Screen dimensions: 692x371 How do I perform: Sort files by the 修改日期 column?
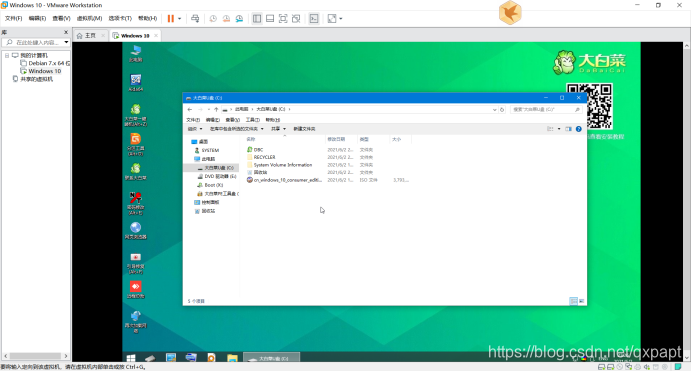(336, 139)
